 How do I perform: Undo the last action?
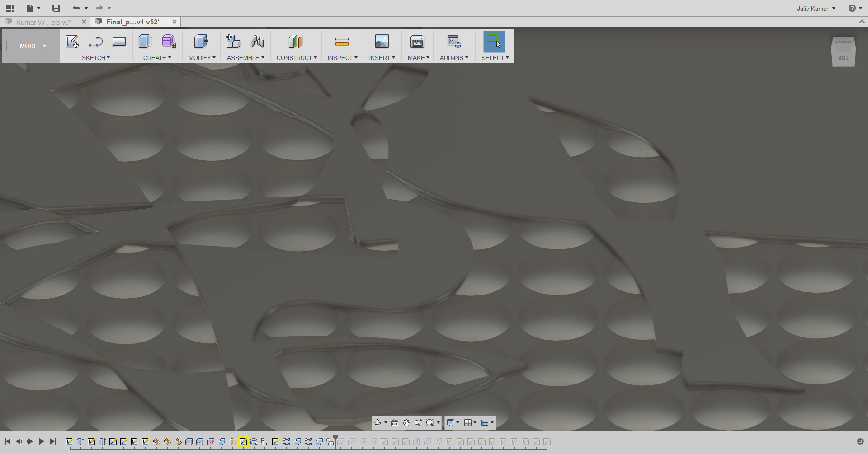[x=76, y=8]
